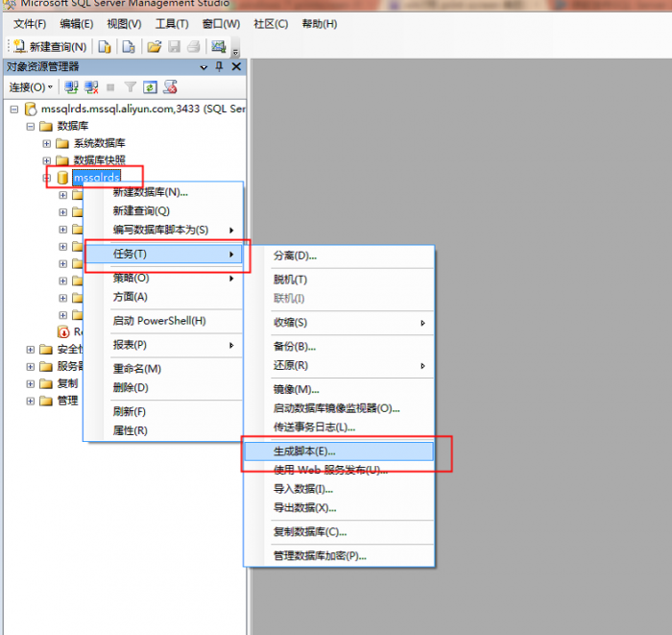Expand the 系统数据库 folder
This screenshot has width=672, height=635.
pyautogui.click(x=47, y=144)
